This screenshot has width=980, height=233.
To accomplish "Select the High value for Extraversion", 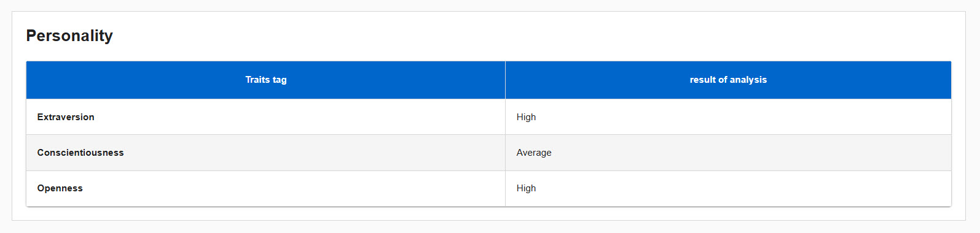I will 526,117.
